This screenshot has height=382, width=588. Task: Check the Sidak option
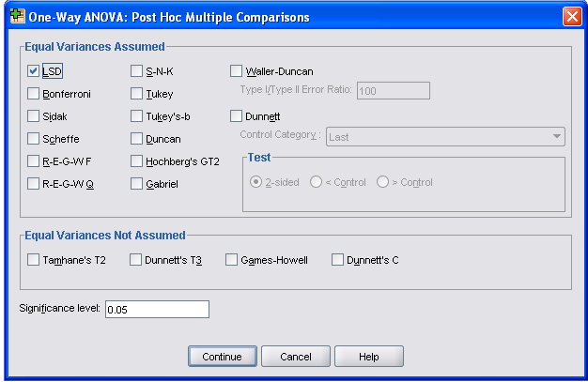click(34, 116)
